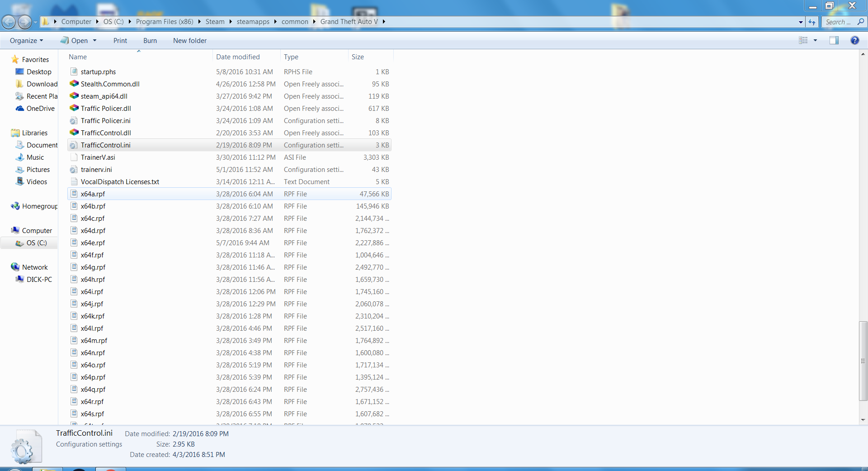The height and width of the screenshot is (471, 868).
Task: Select the x64q.rpf file name
Action: click(93, 389)
